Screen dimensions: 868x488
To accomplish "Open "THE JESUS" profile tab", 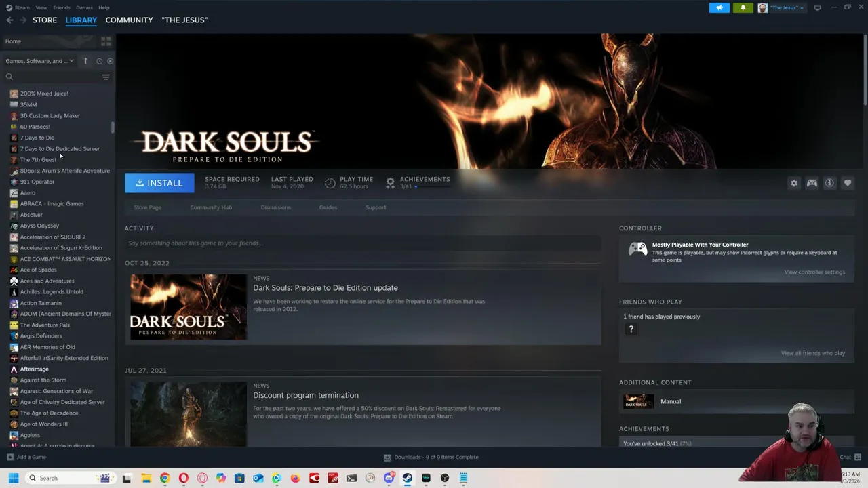I will 184,20.
